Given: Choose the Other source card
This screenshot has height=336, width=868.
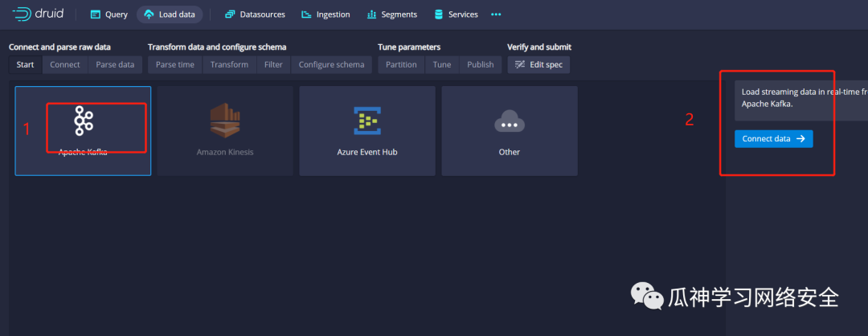Looking at the screenshot, I should tap(510, 131).
